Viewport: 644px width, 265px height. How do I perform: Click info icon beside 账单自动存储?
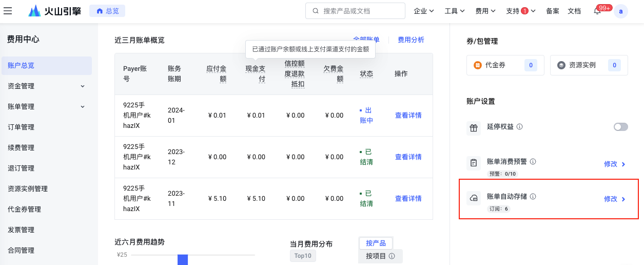pos(533,197)
